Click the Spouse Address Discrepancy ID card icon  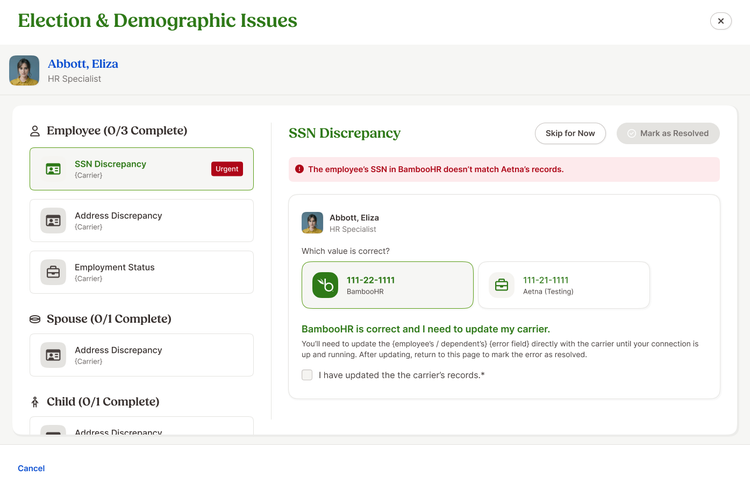point(53,355)
